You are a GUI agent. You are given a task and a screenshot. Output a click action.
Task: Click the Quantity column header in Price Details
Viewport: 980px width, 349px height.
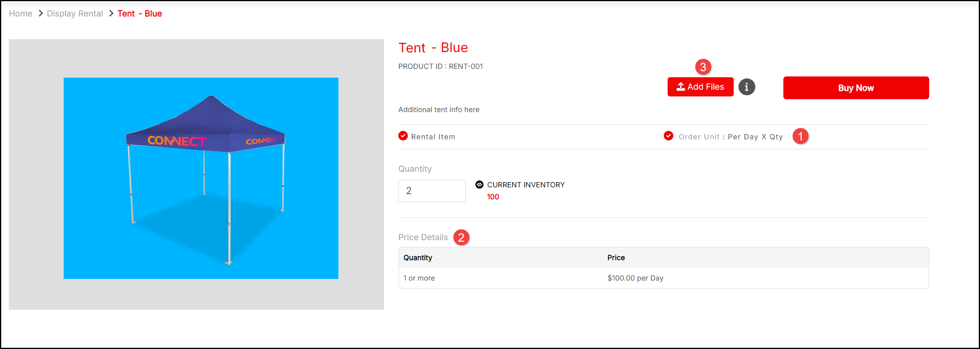(x=418, y=258)
